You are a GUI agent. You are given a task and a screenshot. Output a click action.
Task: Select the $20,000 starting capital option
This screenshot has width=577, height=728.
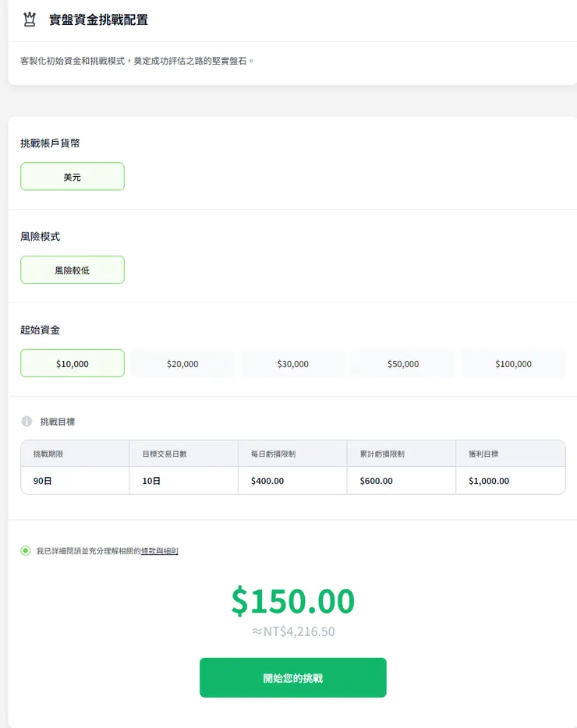coord(182,363)
